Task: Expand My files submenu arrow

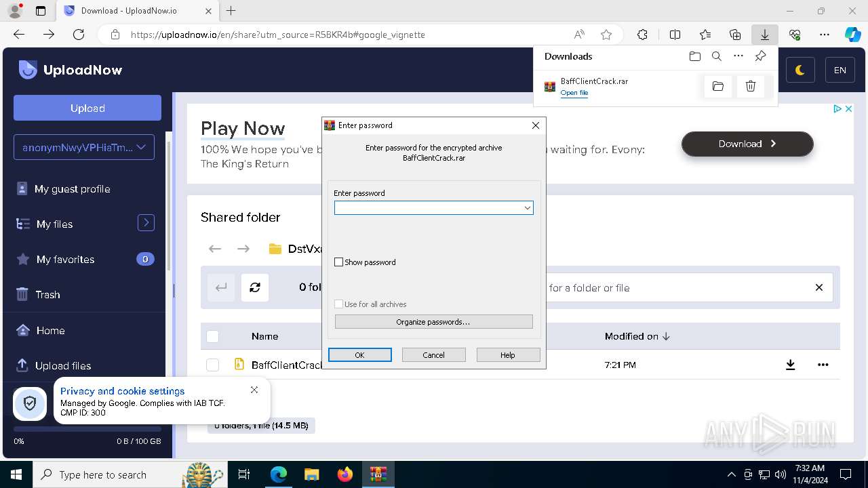Action: tap(146, 222)
